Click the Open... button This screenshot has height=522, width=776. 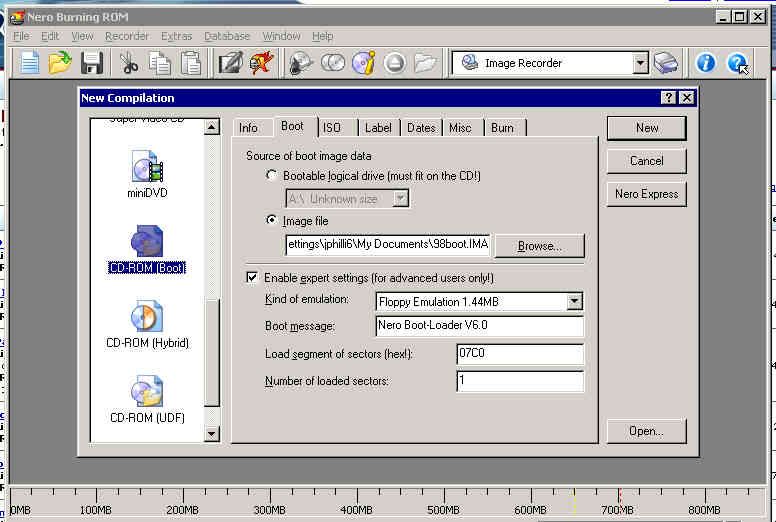(646, 431)
